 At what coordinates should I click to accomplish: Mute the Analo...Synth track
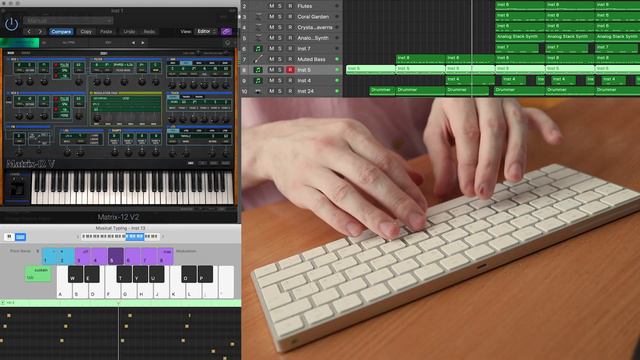[271, 38]
